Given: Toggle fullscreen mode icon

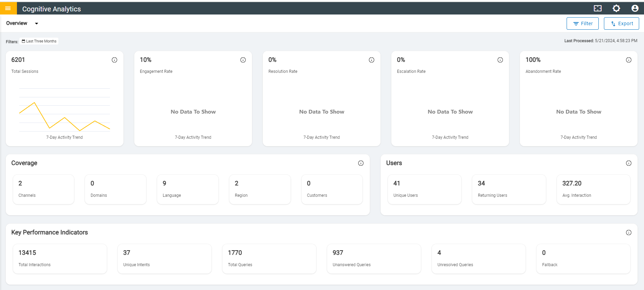Looking at the screenshot, I should coord(598,8).
